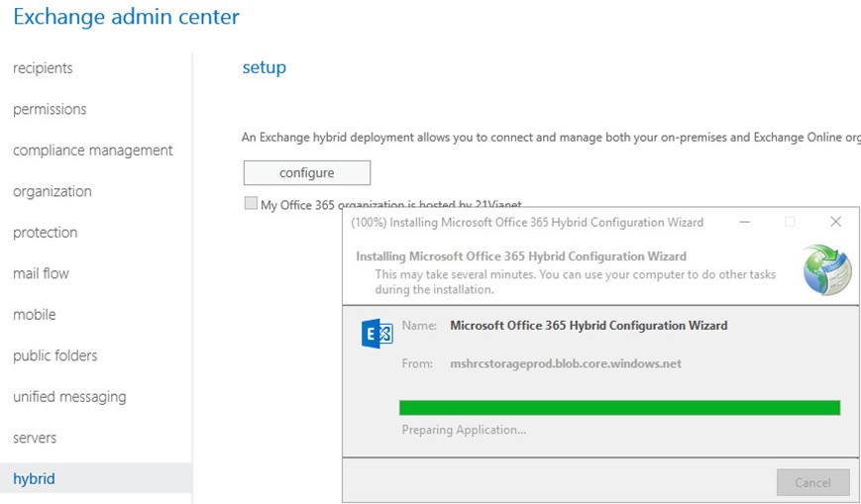
Task: Click the Exchange application icon
Action: pyautogui.click(x=377, y=334)
